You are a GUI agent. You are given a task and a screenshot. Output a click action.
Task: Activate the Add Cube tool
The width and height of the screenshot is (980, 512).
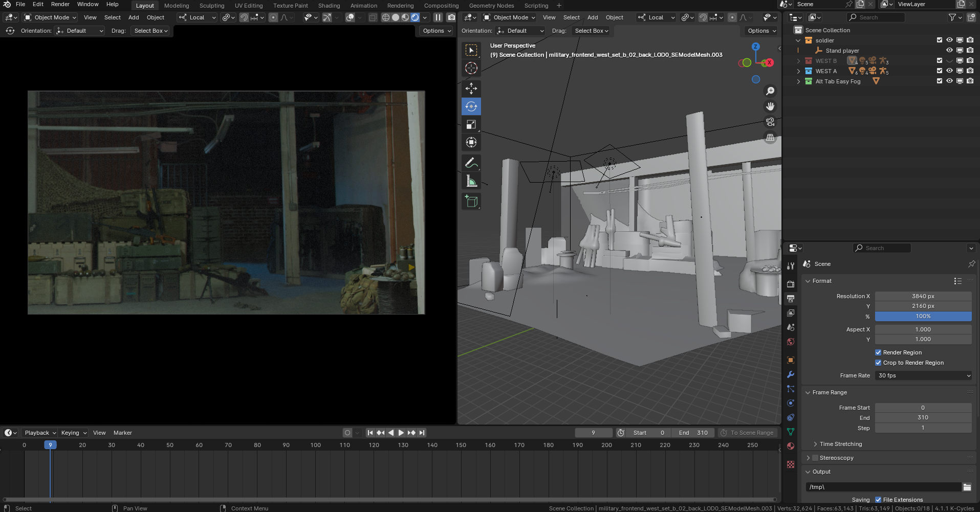471,202
